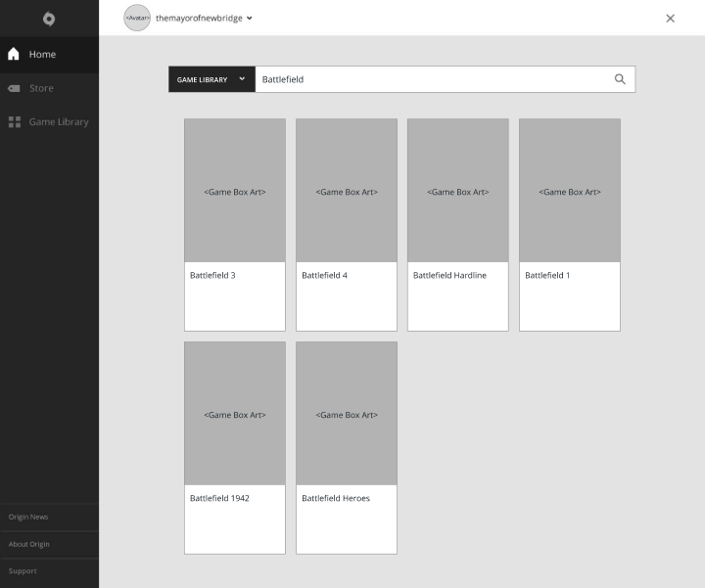Click the magnifying glass search icon
Viewport: 705px width, 588px height.
pyautogui.click(x=620, y=79)
